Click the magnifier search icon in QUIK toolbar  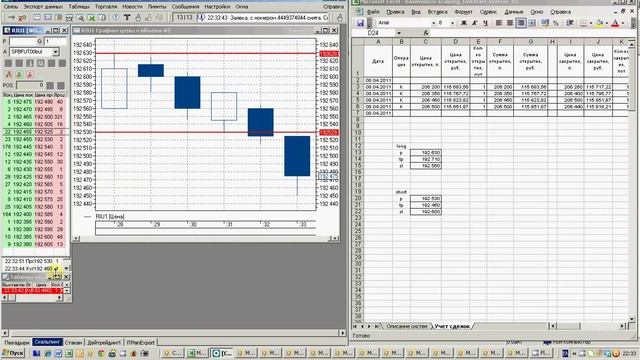point(80,18)
